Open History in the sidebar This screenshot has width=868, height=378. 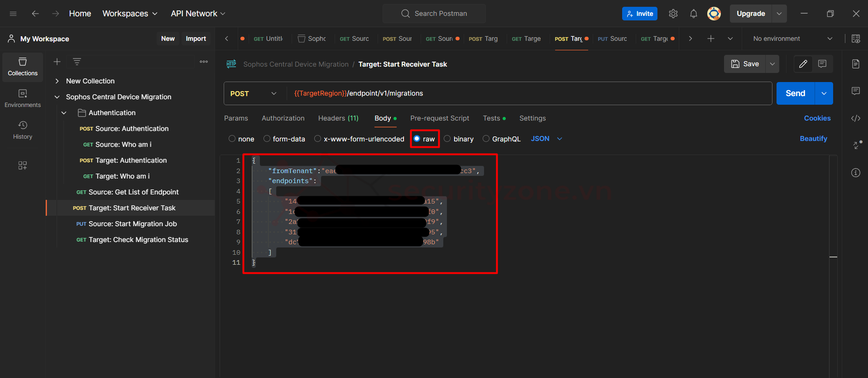click(x=23, y=130)
